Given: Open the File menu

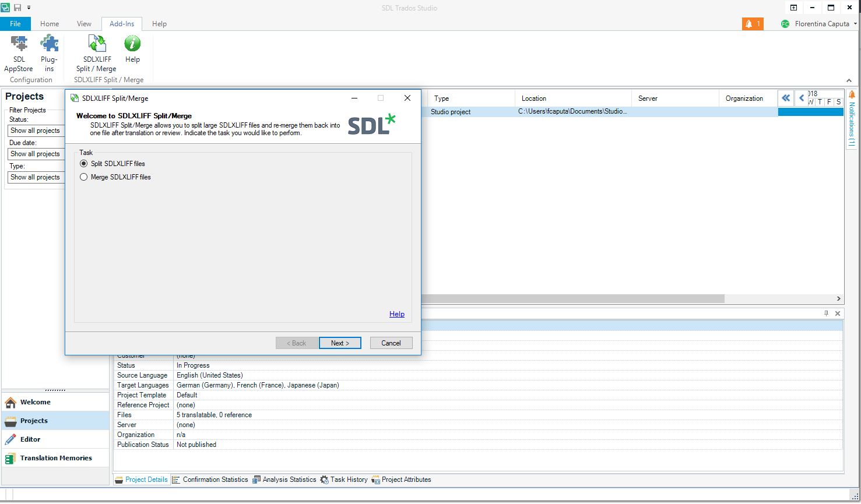Looking at the screenshot, I should (15, 24).
